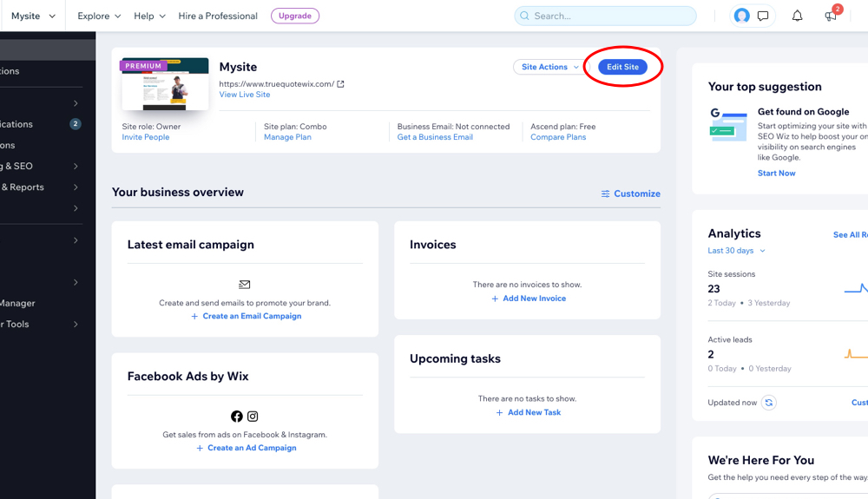The width and height of the screenshot is (868, 499).
Task: Open the user profile avatar
Action: point(742,16)
